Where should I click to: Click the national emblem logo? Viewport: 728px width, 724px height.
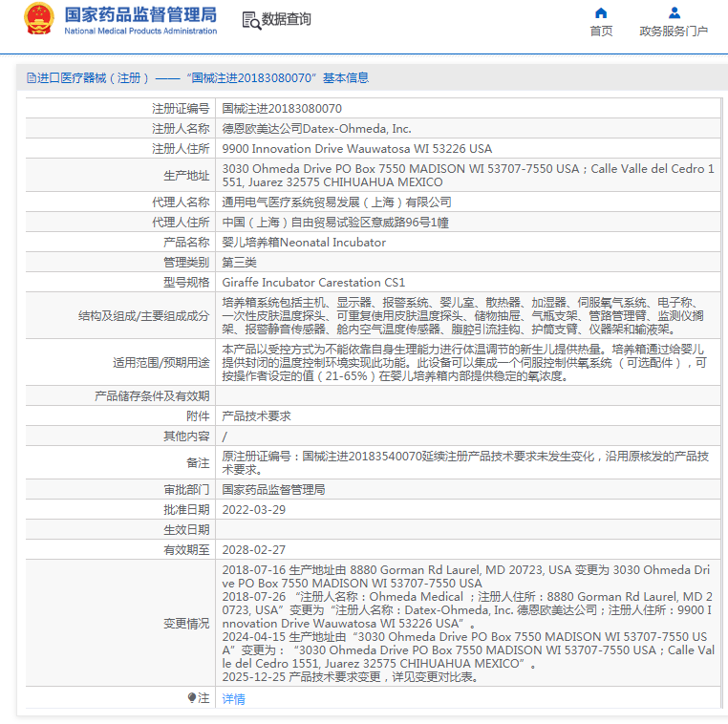pyautogui.click(x=39, y=18)
